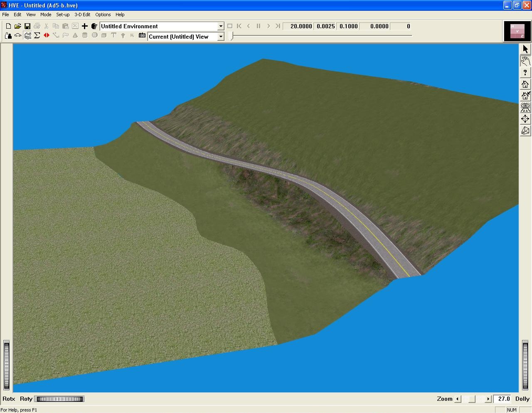The height and width of the screenshot is (413, 532).
Task: Open the 3-D Edit menu
Action: (82, 15)
